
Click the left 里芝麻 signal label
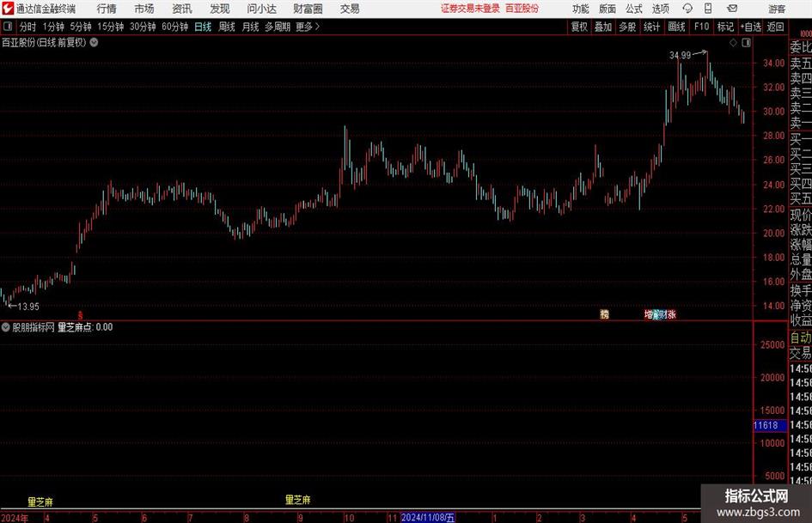[x=40, y=502]
